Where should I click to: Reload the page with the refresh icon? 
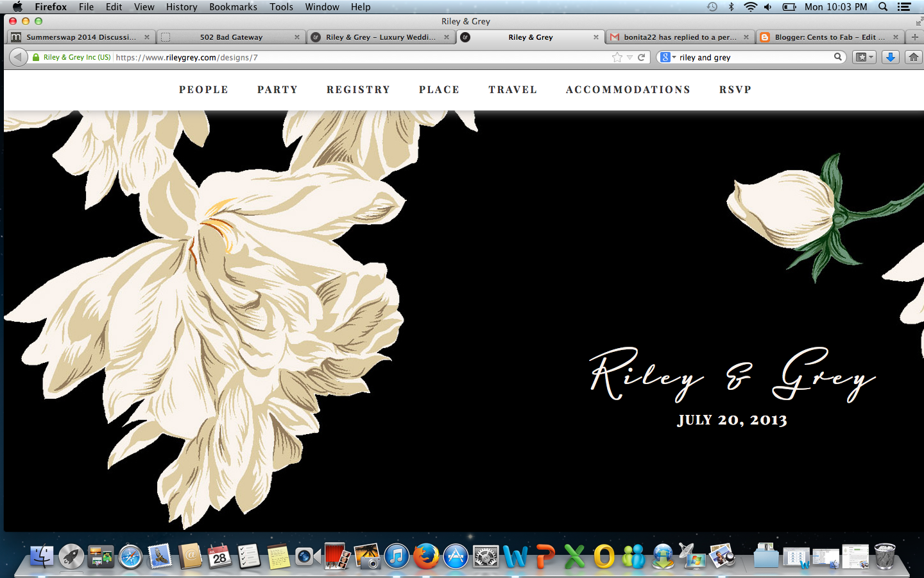[641, 57]
